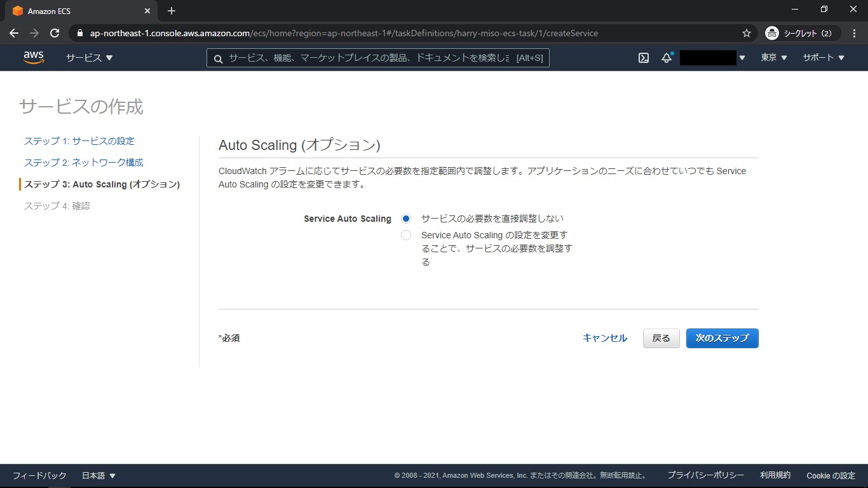Open the 東京 region dropdown
This screenshot has height=488, width=868.
(x=774, y=58)
